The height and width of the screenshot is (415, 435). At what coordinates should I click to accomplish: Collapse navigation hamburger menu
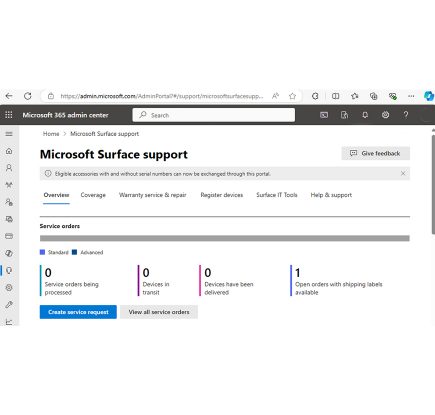tap(9, 134)
